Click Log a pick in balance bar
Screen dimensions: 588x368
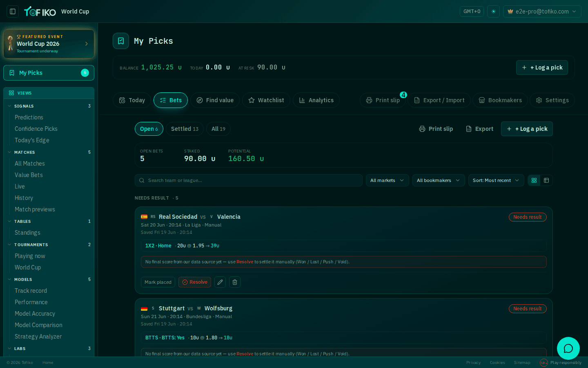coord(542,67)
